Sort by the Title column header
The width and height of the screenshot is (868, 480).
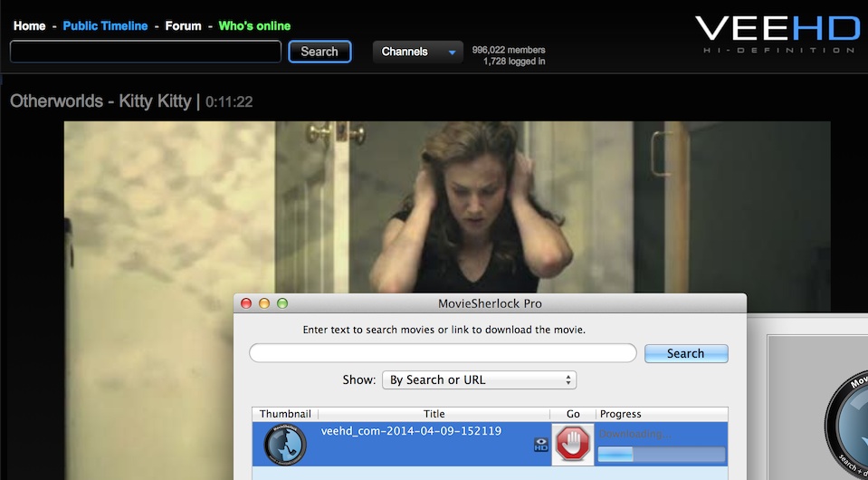tap(434, 414)
